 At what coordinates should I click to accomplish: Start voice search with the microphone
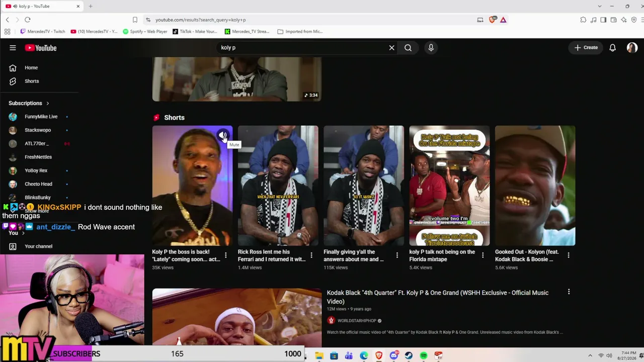pos(431,48)
